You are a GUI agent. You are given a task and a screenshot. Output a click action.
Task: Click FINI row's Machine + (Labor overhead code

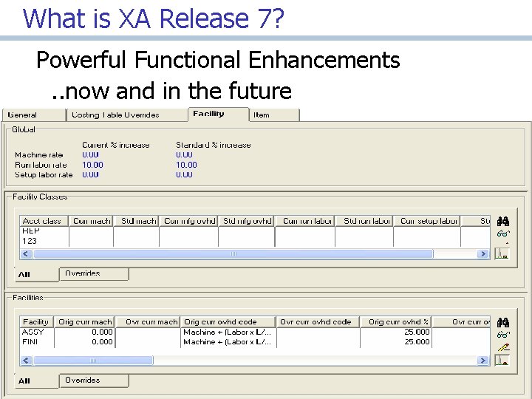(x=228, y=342)
